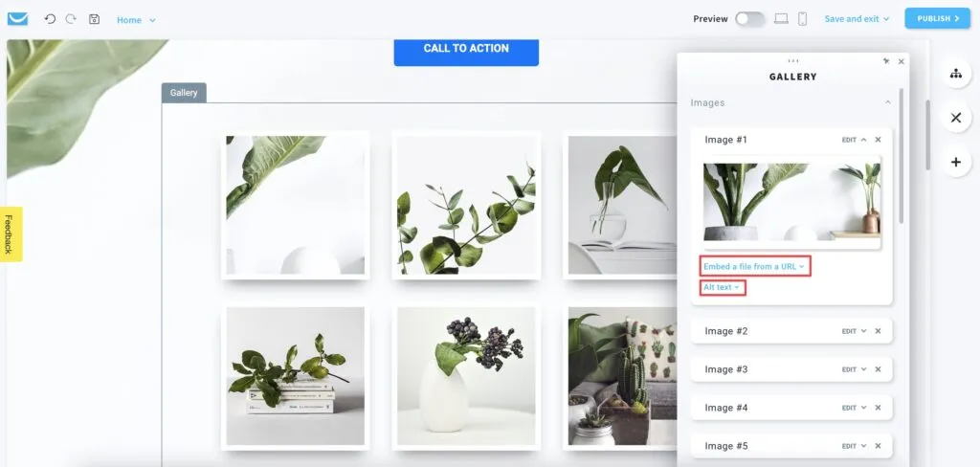Save the page with the floppy icon

pos(95,19)
